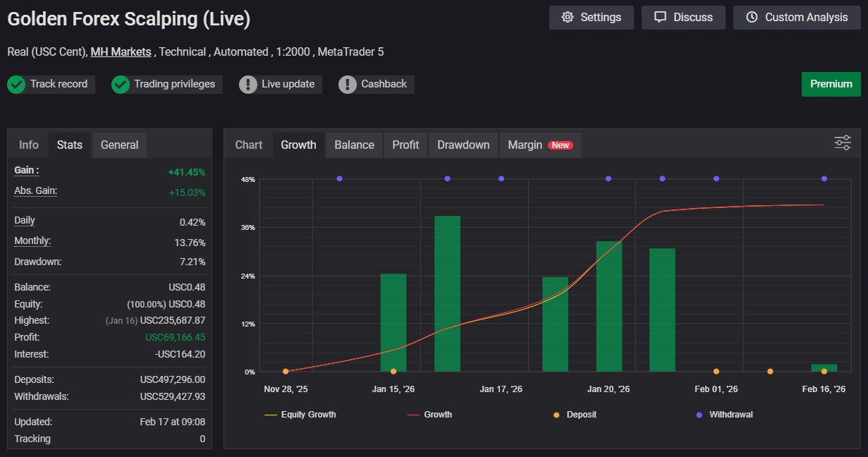Click the Highest balance value USC235,687.87

click(x=173, y=320)
